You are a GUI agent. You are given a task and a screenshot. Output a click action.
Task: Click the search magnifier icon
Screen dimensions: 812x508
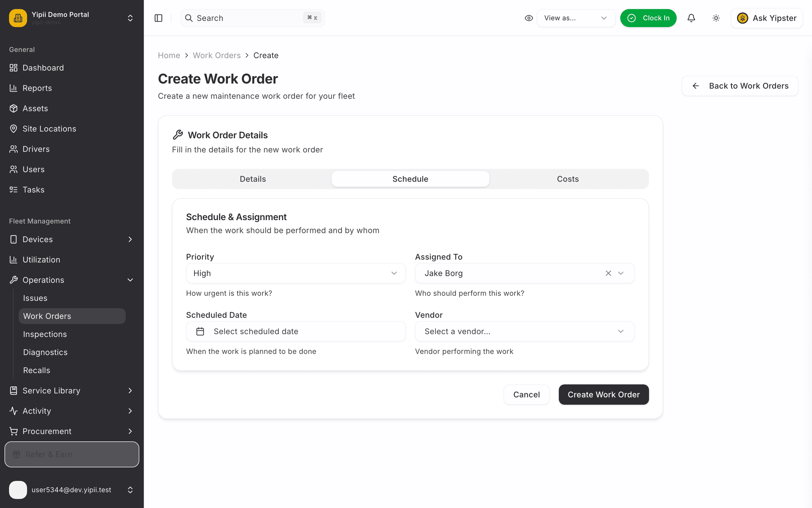click(x=189, y=18)
